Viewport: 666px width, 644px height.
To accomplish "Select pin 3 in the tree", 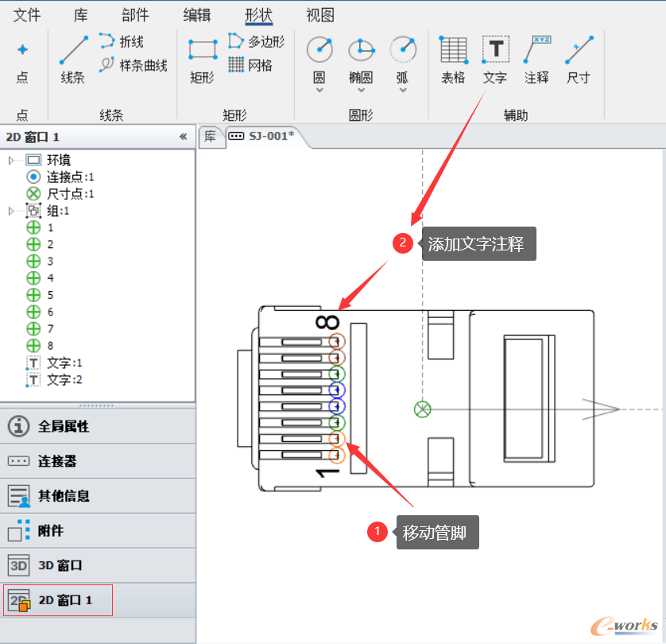I will click(x=41, y=262).
